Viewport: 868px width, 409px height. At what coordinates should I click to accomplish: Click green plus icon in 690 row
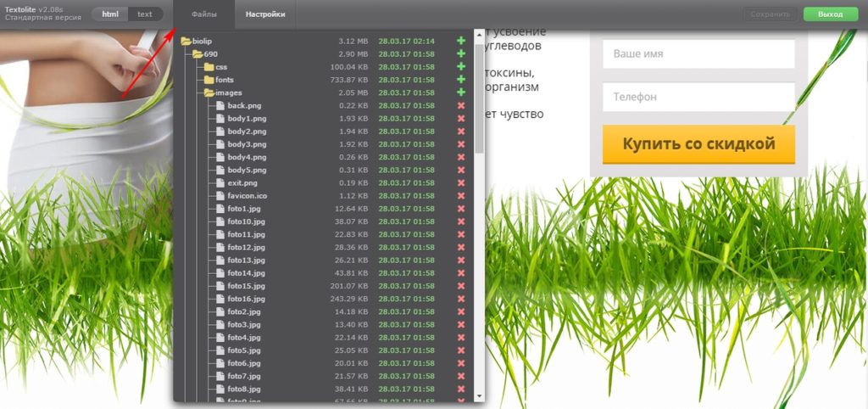pyautogui.click(x=460, y=53)
